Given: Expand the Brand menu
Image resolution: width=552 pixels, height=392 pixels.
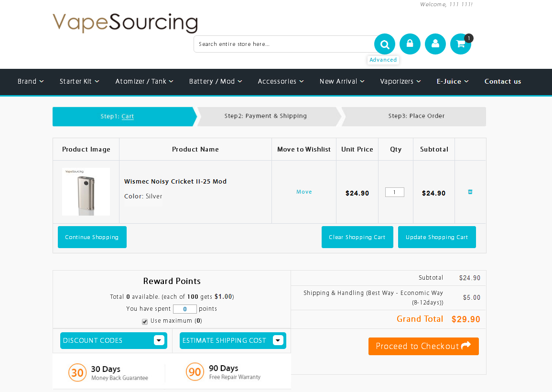Looking at the screenshot, I should point(31,81).
